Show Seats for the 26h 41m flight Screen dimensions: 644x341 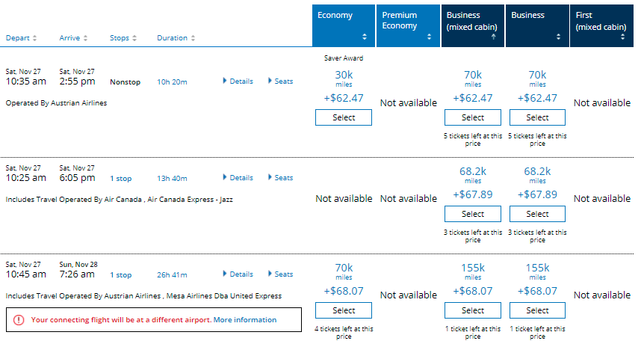click(280, 274)
